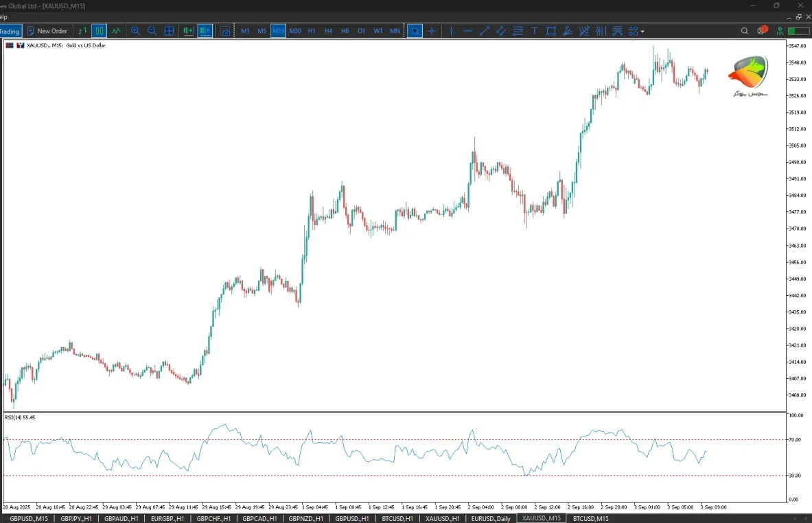Image resolution: width=812 pixels, height=523 pixels.
Task: Tile chart windows with the grid icon
Action: coord(169,31)
